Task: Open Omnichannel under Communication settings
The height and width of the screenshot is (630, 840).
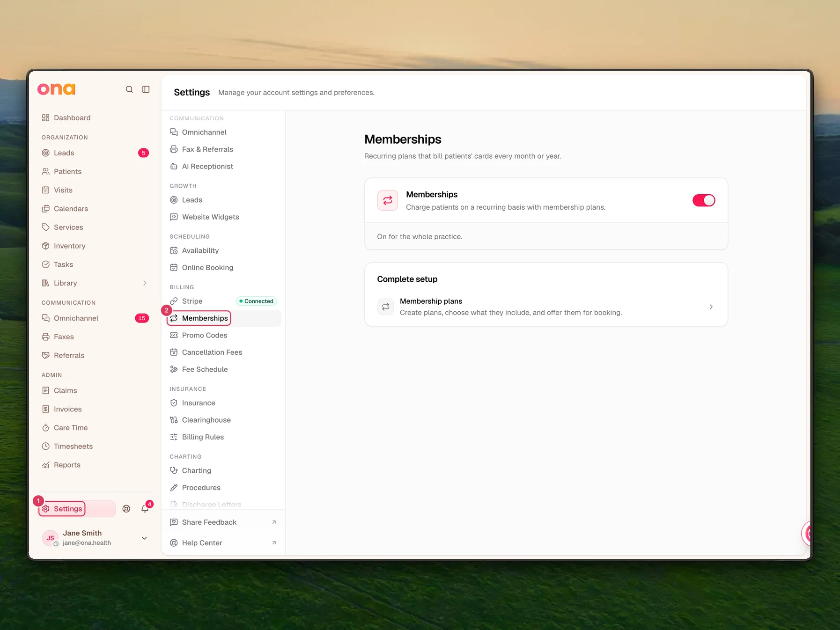Action: click(x=223, y=132)
